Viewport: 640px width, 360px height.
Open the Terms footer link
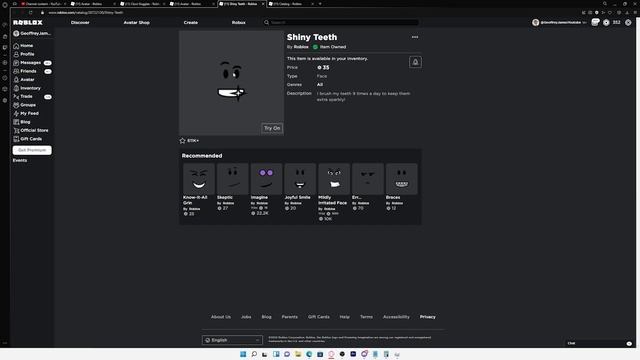pyautogui.click(x=366, y=317)
